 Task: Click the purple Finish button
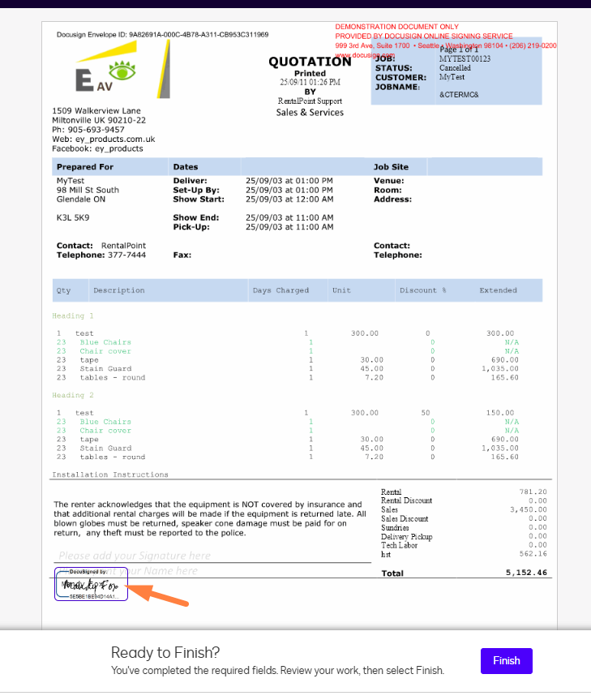point(506,661)
